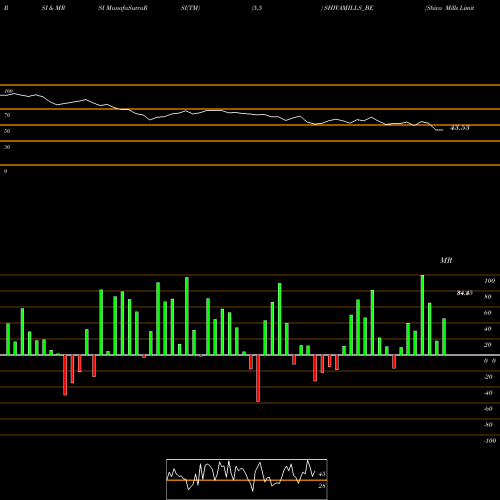Click the 70 level label on RSI chart
This screenshot has width=500, height=500.
pos(7,115)
